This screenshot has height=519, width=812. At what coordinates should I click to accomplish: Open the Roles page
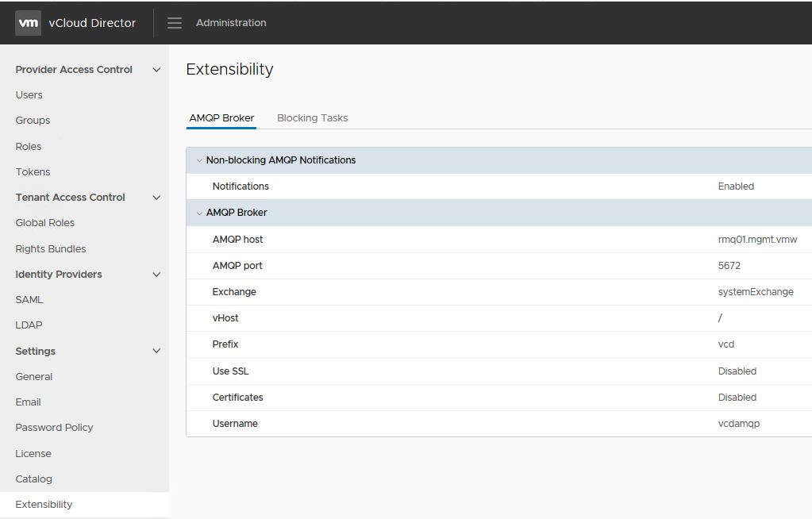click(x=29, y=147)
